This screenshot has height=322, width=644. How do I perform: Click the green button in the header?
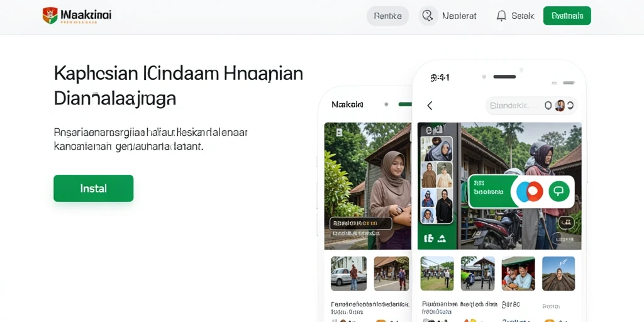point(567,16)
